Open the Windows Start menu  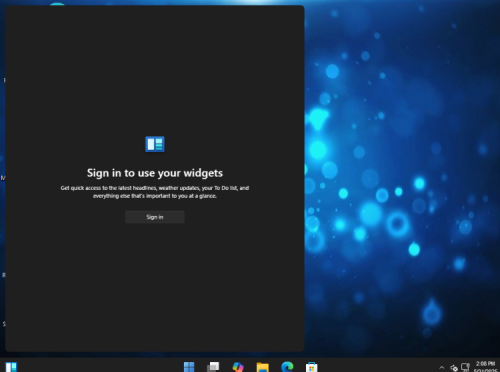[189, 367]
